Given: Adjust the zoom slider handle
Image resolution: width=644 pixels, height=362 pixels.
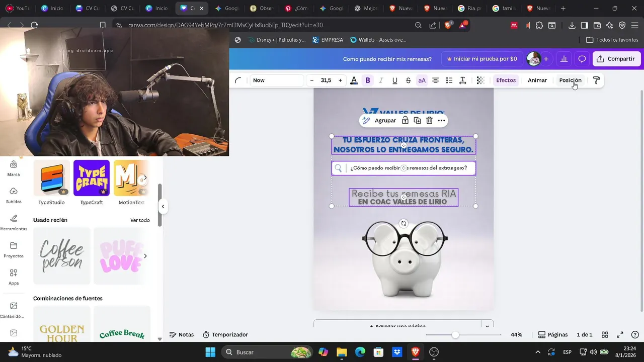Looking at the screenshot, I should pos(455,335).
